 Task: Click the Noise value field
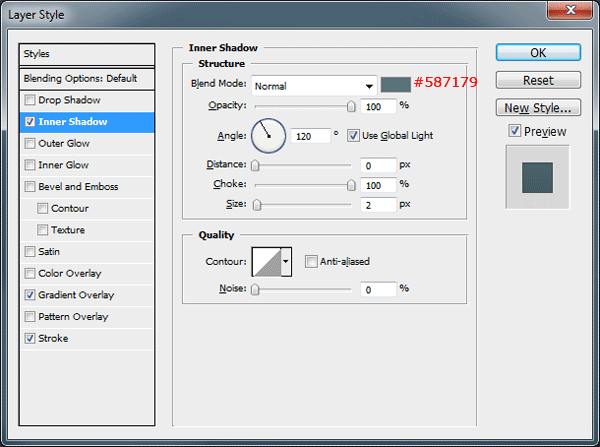pos(378,290)
